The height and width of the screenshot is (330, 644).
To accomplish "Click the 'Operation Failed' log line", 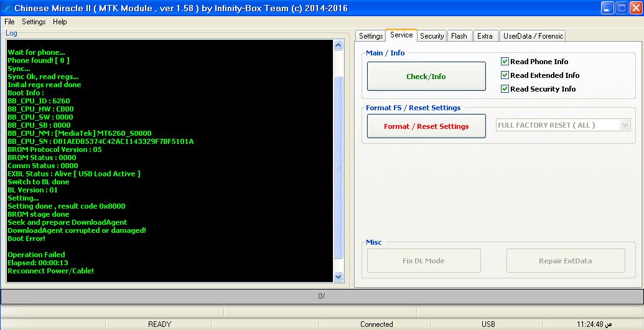I will point(36,255).
